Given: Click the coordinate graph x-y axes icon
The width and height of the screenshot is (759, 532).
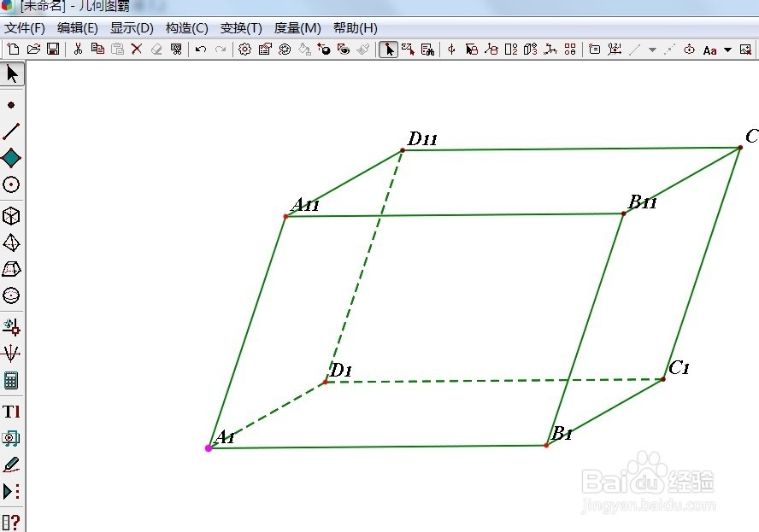Looking at the screenshot, I should point(615,49).
